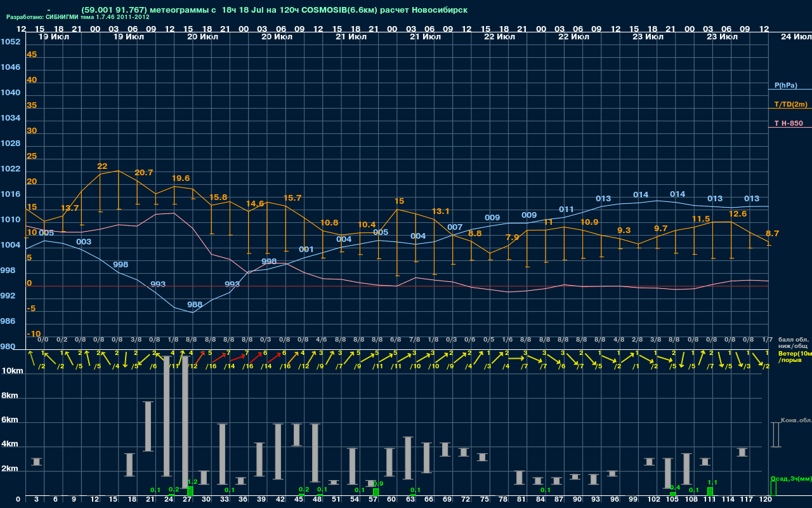Click the 1.1 precipitation amount label
Screen dimensions: 812x508
coord(712,483)
